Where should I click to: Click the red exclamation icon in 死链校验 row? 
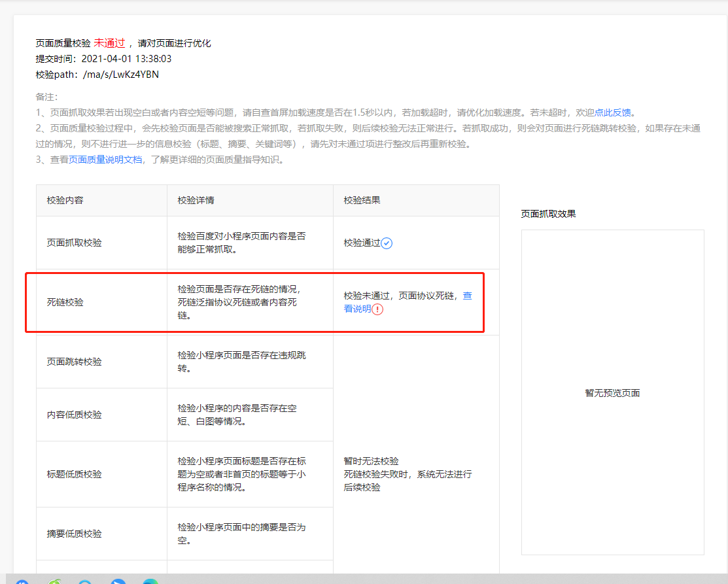(377, 309)
